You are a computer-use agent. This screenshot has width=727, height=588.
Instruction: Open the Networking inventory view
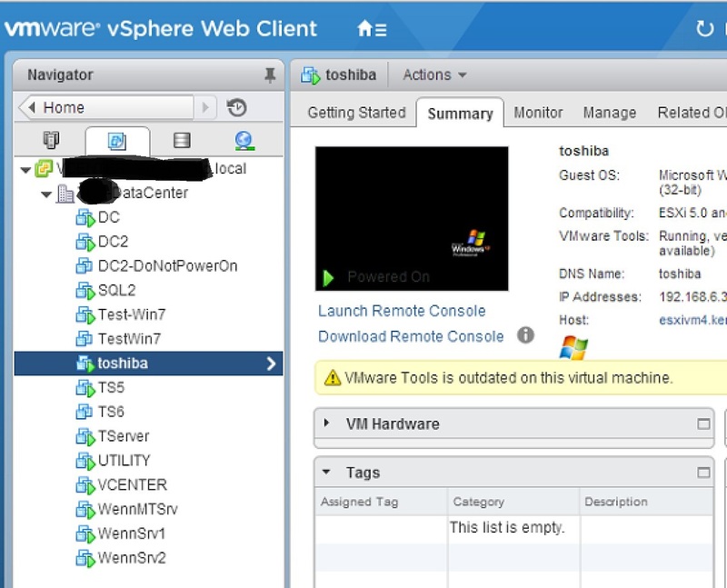pos(244,142)
